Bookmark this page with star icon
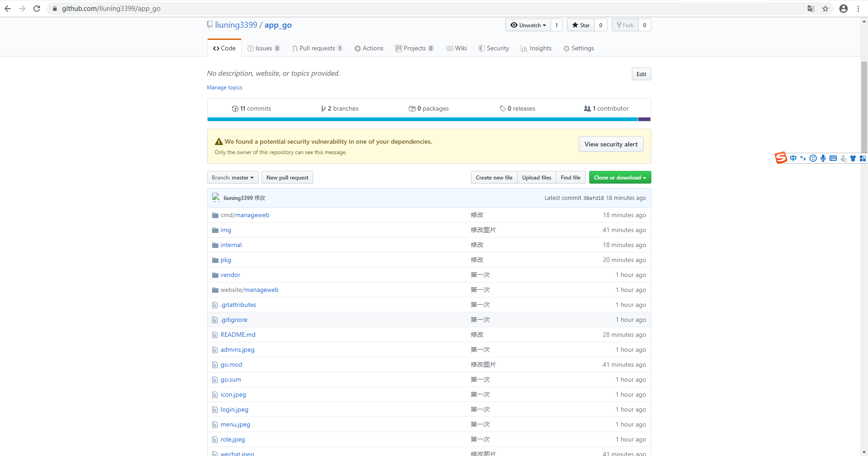Viewport: 868px width, 456px height. coord(825,9)
